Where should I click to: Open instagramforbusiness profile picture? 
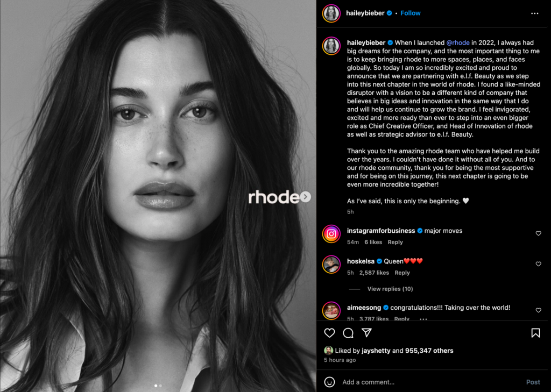[x=331, y=234]
